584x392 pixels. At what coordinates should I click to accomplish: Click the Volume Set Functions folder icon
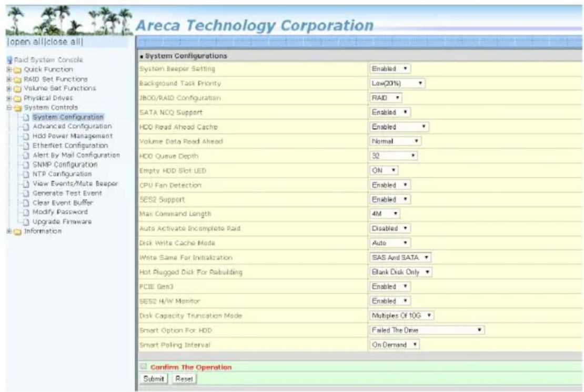click(17, 89)
